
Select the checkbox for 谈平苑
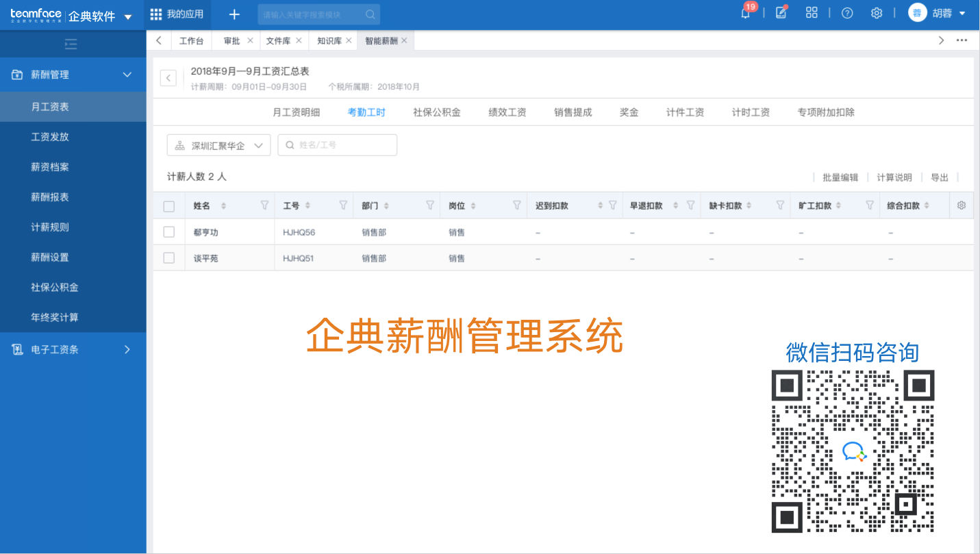coord(169,258)
